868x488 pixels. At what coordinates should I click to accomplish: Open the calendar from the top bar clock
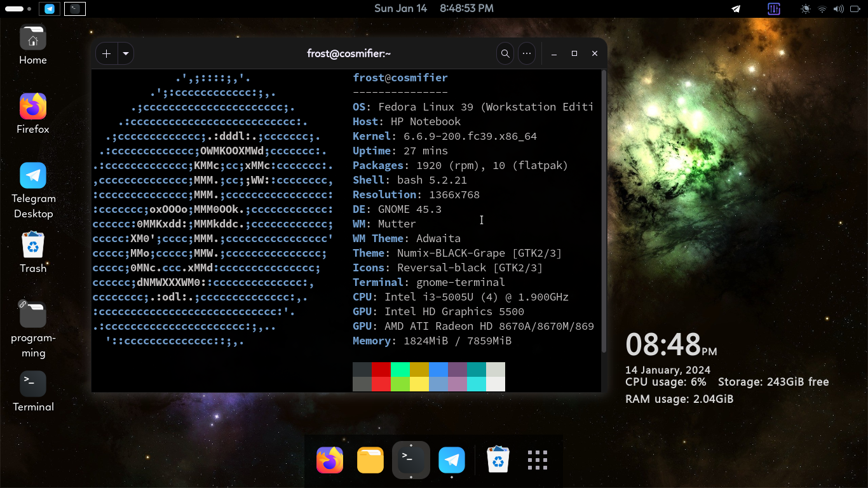click(x=434, y=8)
